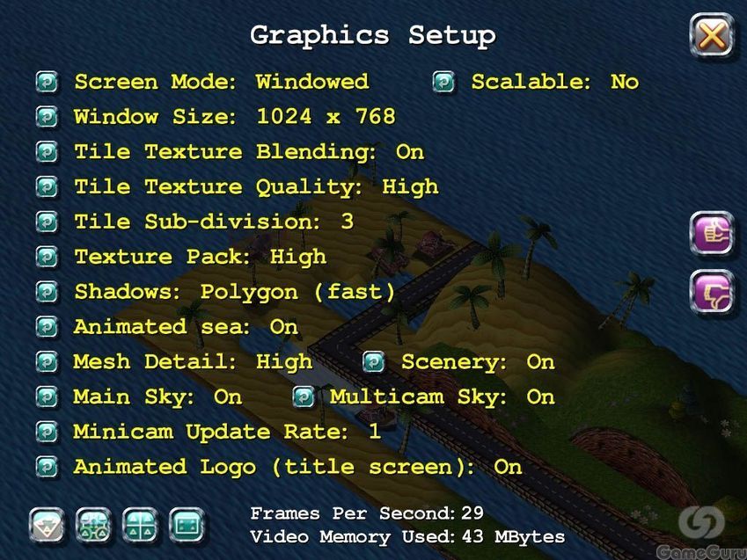Adjust the Minicam Update Rate value
The width and height of the screenshot is (747, 560).
click(48, 432)
